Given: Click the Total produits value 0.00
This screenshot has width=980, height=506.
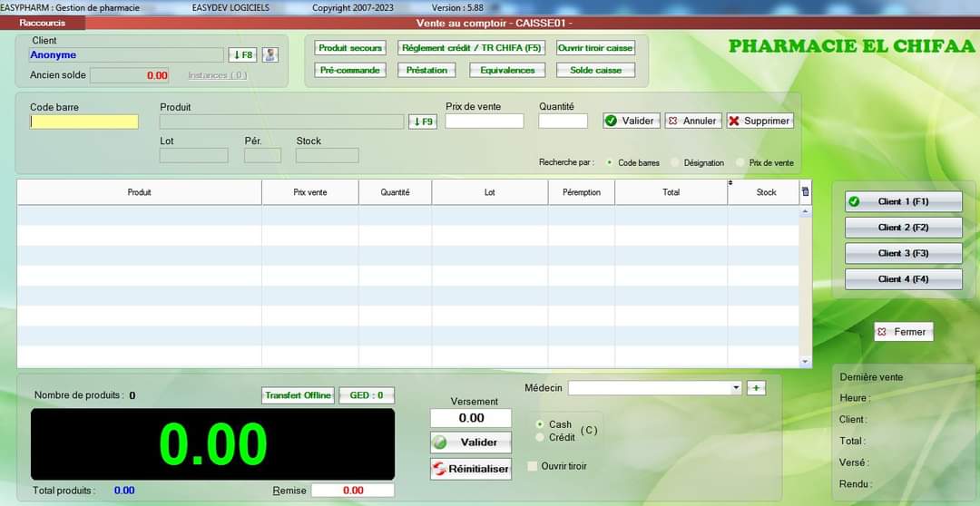Looking at the screenshot, I should 124,491.
